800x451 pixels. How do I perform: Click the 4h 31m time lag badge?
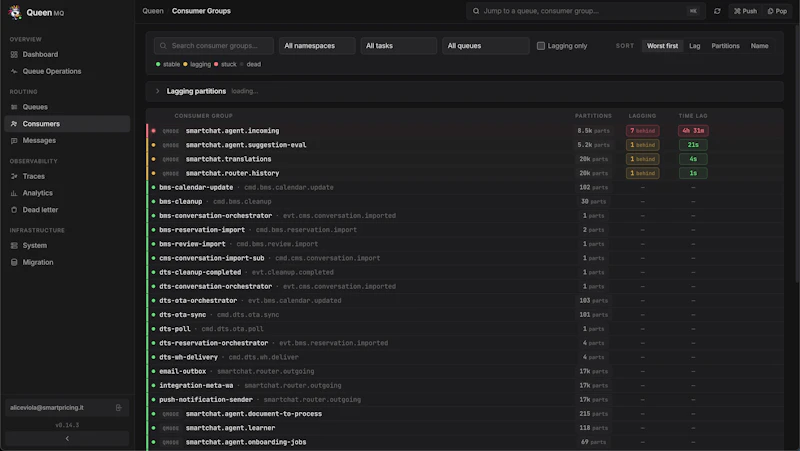(x=693, y=131)
